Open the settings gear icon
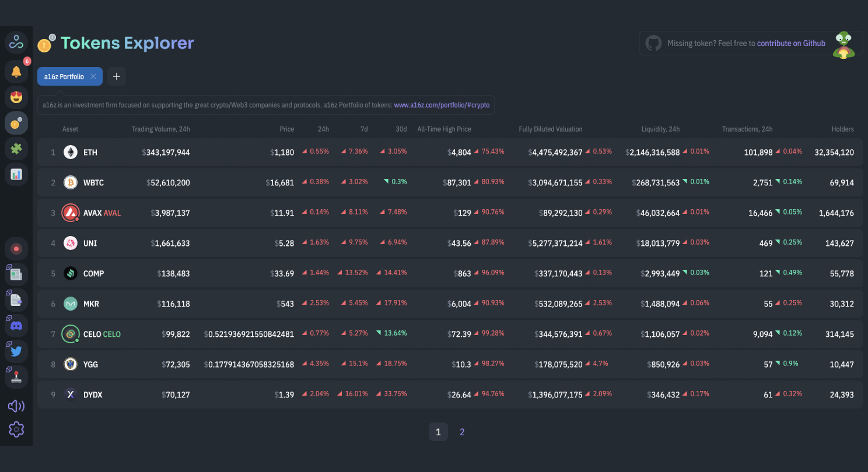This screenshot has height=472, width=868. (x=16, y=429)
